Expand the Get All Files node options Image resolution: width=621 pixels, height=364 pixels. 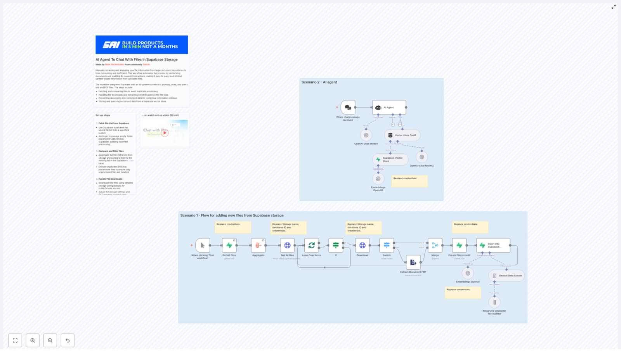point(235,239)
